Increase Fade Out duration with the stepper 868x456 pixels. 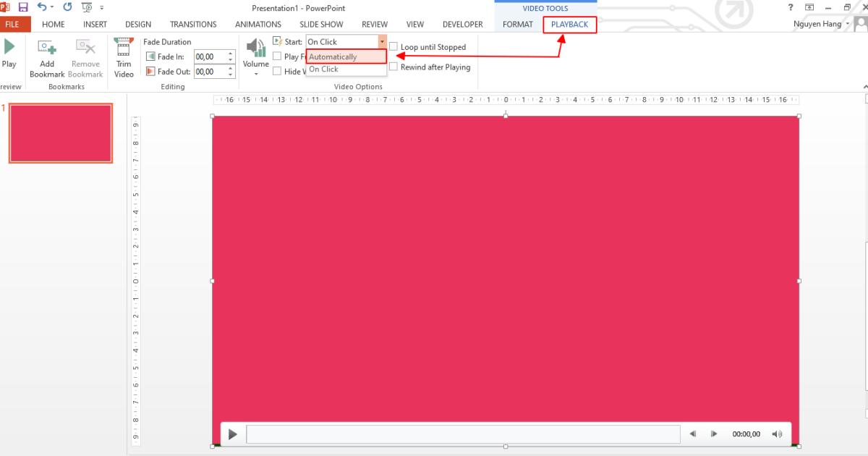pos(229,68)
